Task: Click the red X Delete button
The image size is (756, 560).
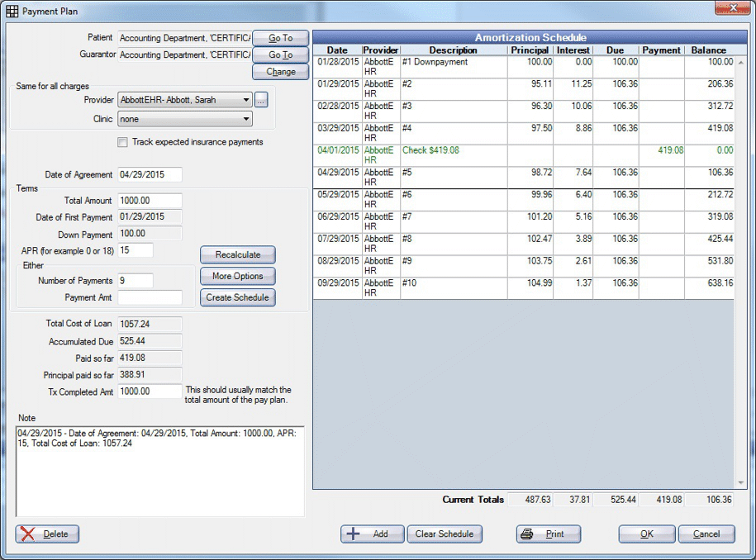Action: (x=47, y=534)
